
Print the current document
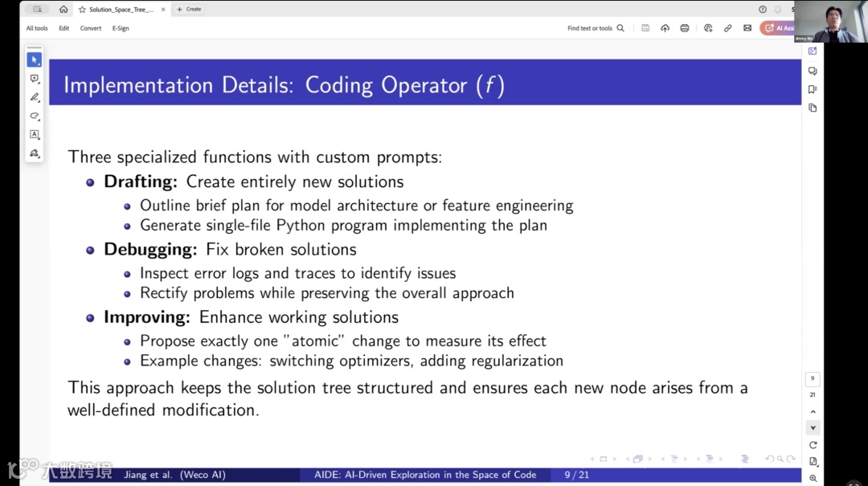685,28
